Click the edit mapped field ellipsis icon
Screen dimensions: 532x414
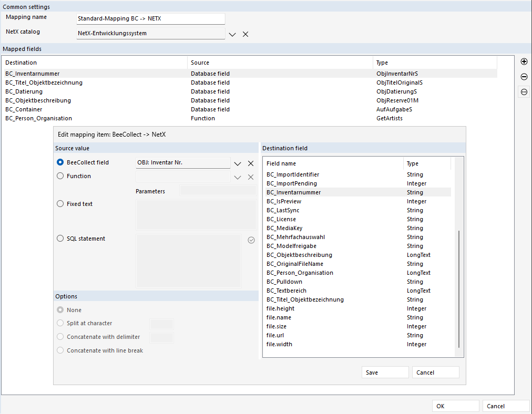524,92
